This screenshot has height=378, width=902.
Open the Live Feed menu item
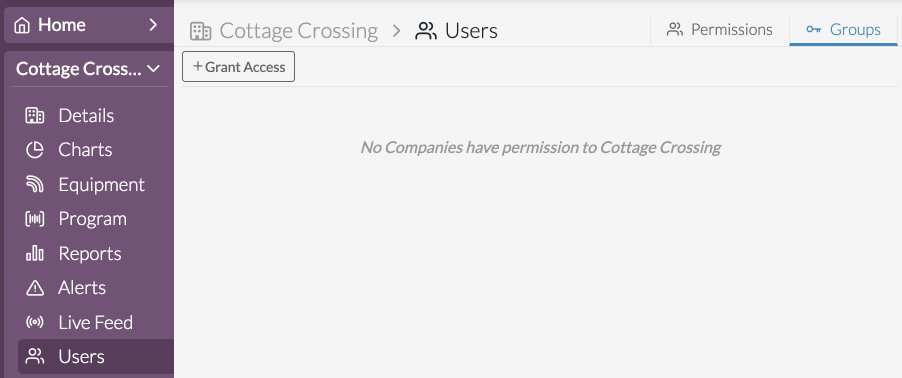coord(95,322)
